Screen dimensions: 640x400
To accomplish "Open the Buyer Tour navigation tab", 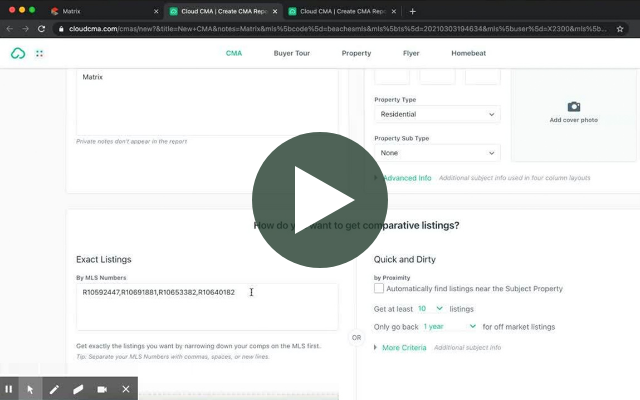I will pos(292,53).
